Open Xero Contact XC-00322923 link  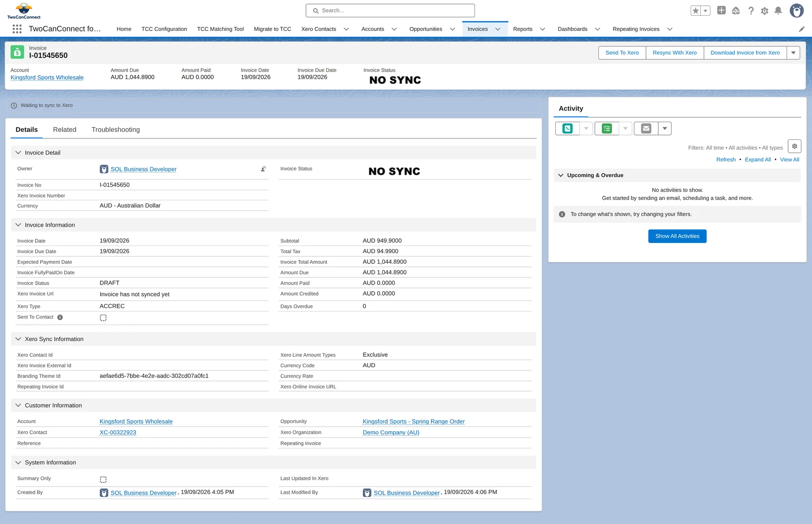pyautogui.click(x=118, y=433)
